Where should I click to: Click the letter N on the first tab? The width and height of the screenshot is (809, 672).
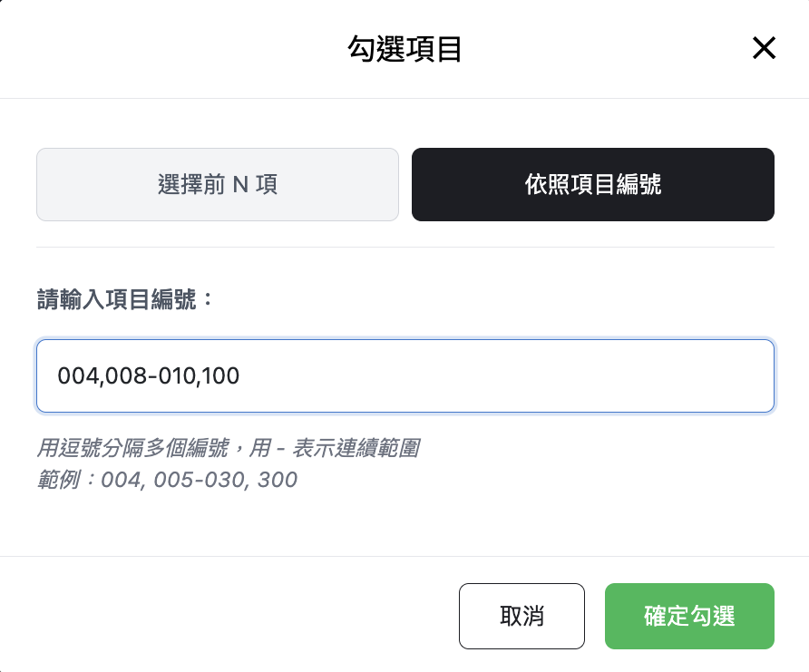pos(240,185)
